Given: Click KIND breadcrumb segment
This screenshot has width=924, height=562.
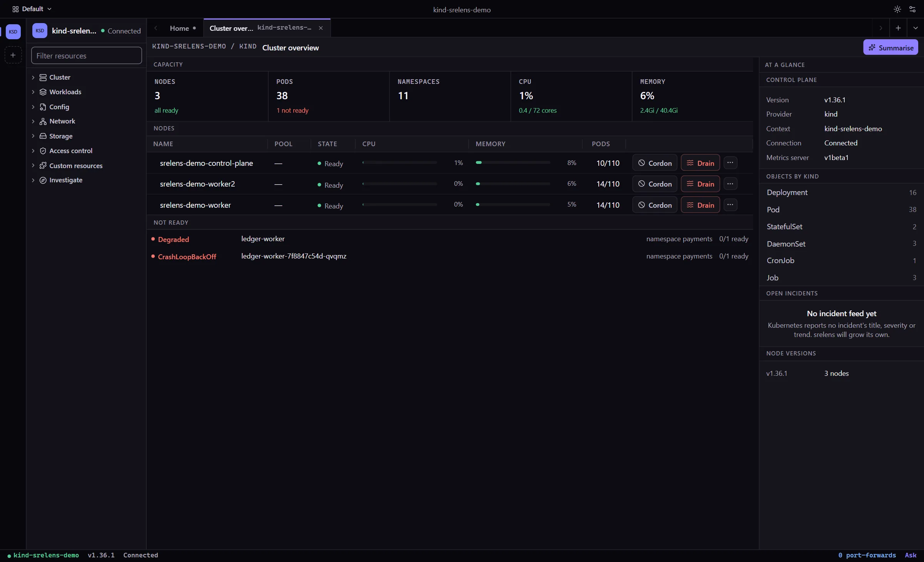Looking at the screenshot, I should pyautogui.click(x=248, y=47).
